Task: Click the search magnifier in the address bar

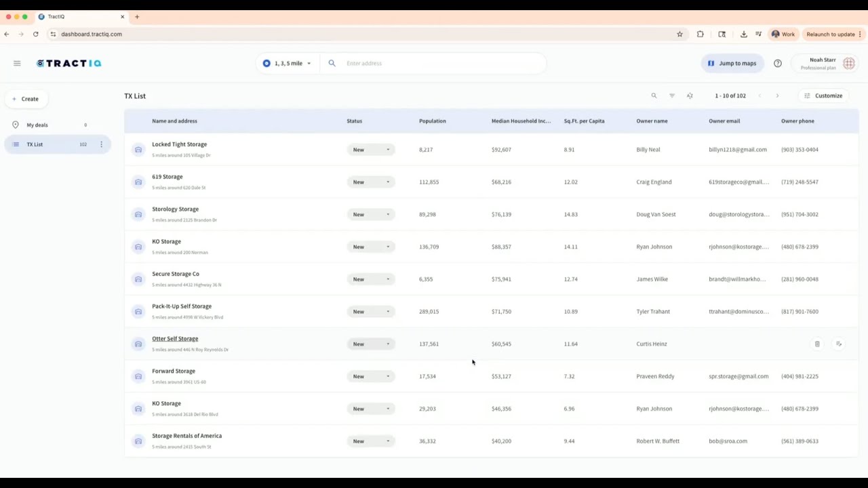Action: click(x=332, y=63)
